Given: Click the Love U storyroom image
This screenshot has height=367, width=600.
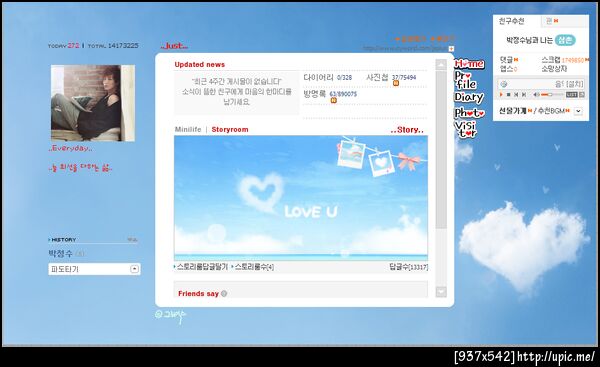Looking at the screenshot, I should 301,198.
